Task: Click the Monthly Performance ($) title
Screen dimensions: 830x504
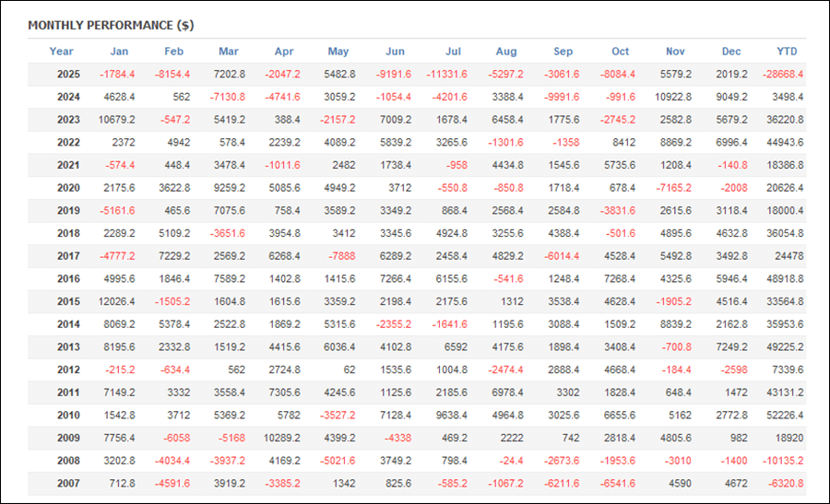Action: pyautogui.click(x=111, y=25)
